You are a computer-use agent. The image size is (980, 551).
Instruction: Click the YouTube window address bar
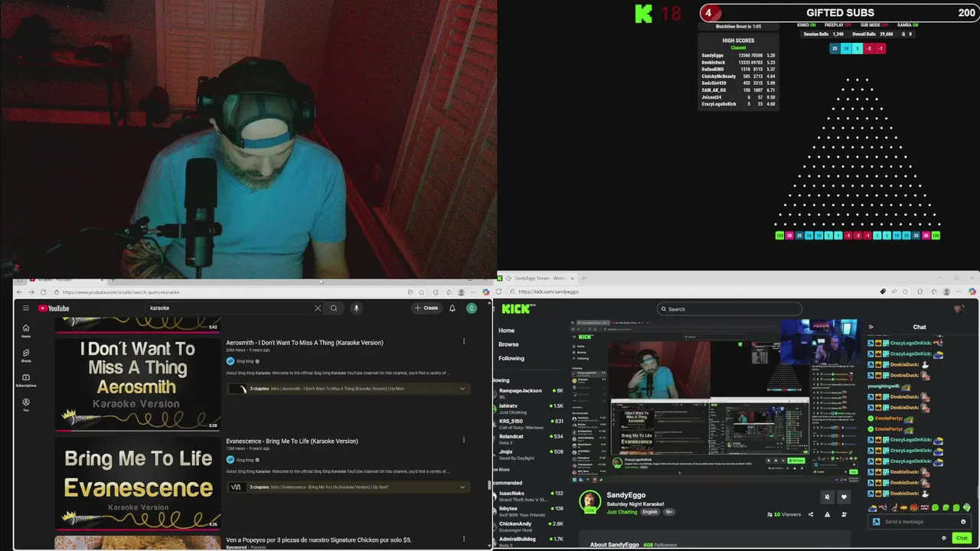(x=230, y=292)
